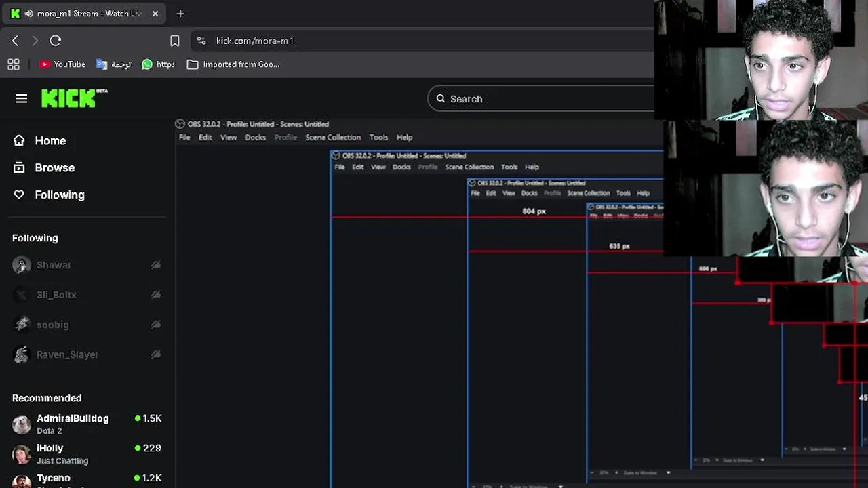Select the mora_m1 Stream browser tab

pos(85,14)
